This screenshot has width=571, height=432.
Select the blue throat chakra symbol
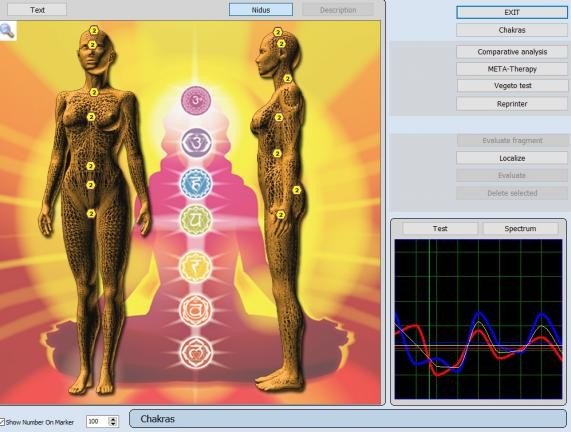pyautogui.click(x=196, y=183)
